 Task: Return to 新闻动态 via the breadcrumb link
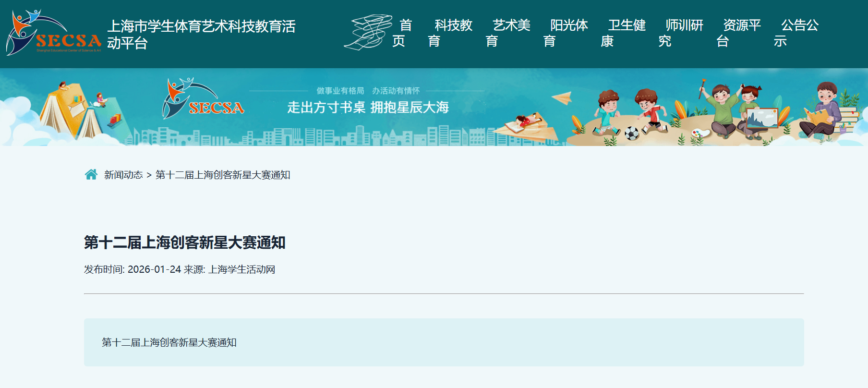123,175
